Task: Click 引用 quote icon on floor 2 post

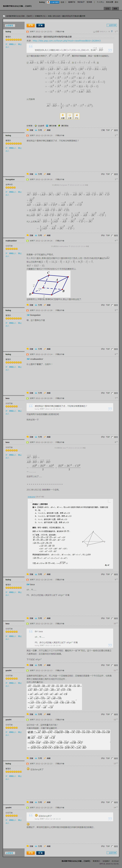Action: [x=38, y=174]
